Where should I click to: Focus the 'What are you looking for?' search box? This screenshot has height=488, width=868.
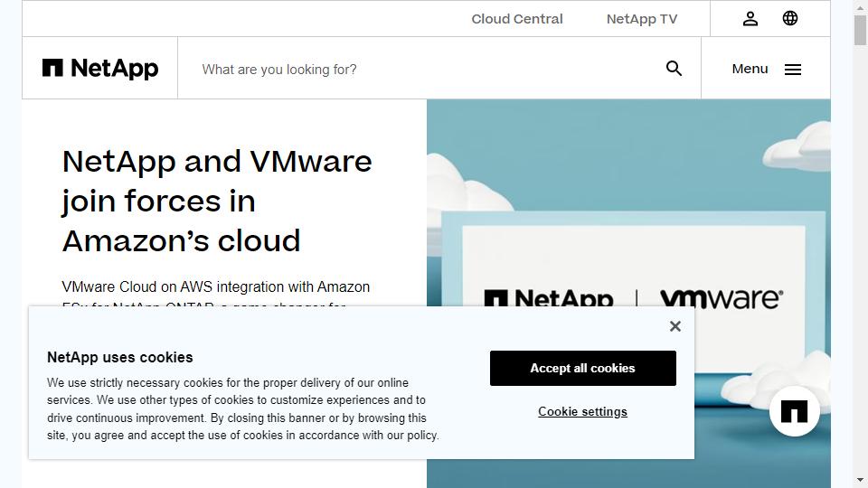pos(425,69)
